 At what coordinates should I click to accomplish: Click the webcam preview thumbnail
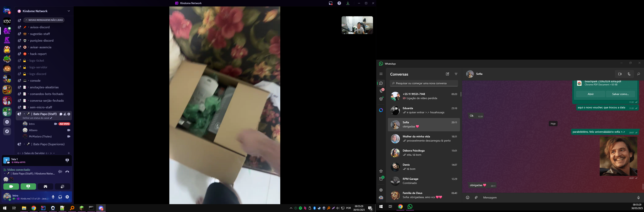[357, 25]
